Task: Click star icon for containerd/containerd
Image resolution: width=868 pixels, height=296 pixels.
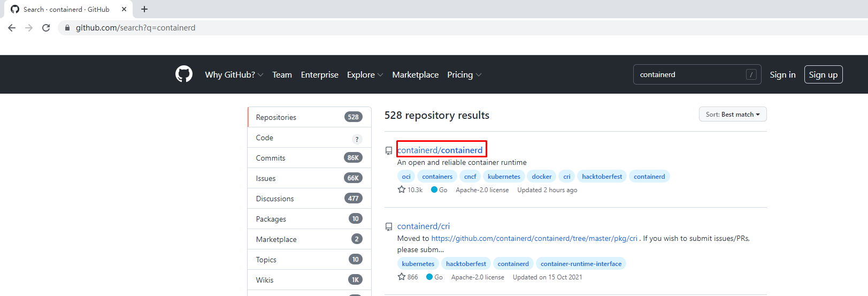Action: click(x=402, y=189)
